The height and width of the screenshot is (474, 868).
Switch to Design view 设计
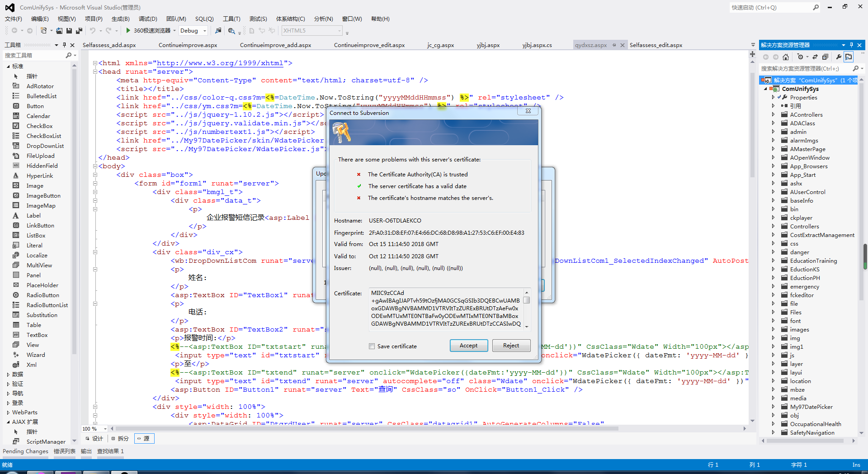point(94,438)
